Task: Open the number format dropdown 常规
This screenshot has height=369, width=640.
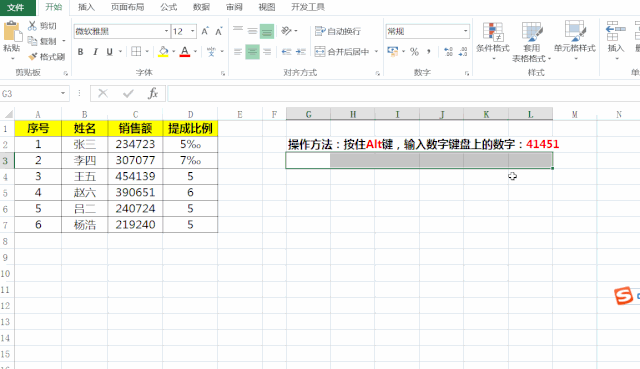Action: [465, 31]
